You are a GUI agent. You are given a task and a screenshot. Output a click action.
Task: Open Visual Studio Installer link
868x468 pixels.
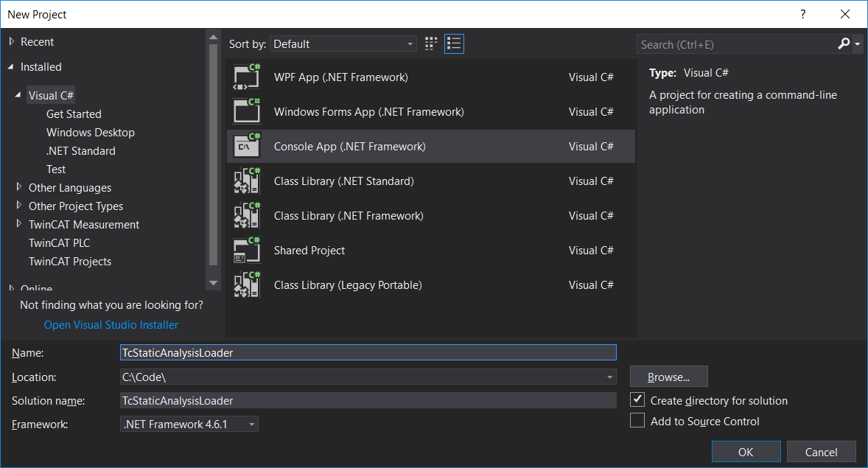pyautogui.click(x=111, y=324)
